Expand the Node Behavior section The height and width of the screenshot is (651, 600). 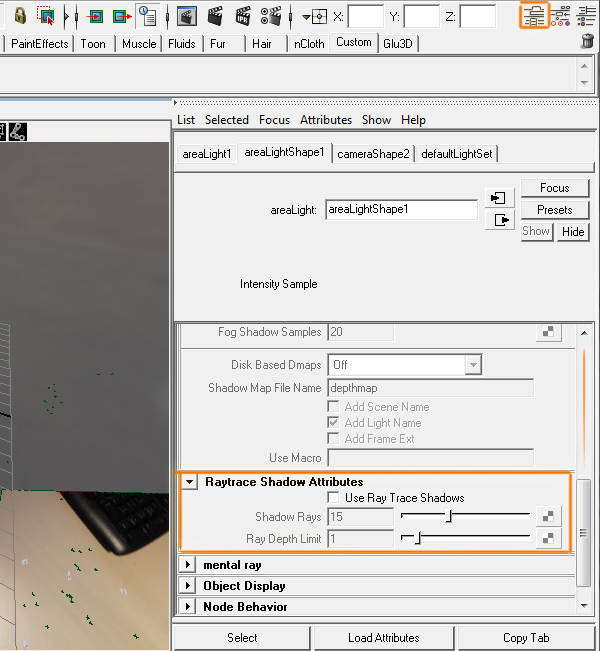coord(188,607)
